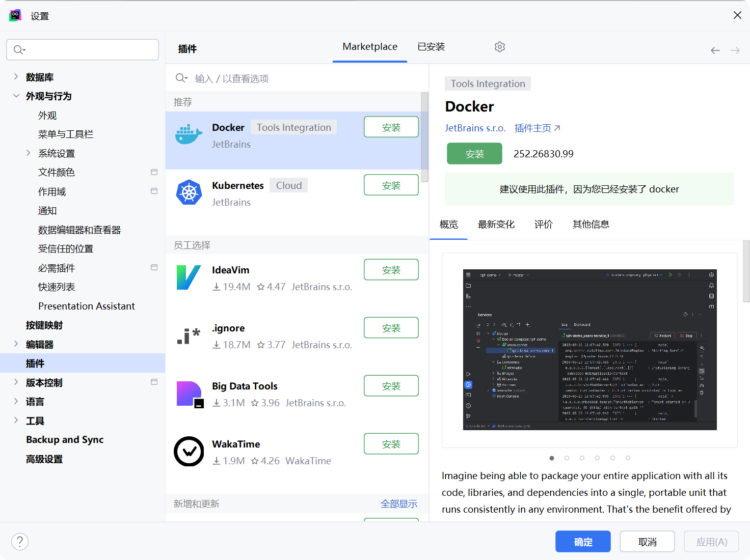Click the Tools Integration tag in Docker details
Screen dimensions: 750x560
(488, 83)
